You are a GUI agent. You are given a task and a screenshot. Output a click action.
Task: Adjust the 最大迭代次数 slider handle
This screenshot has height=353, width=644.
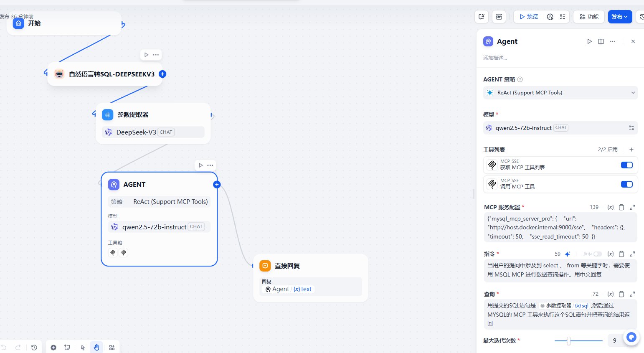tap(568, 341)
